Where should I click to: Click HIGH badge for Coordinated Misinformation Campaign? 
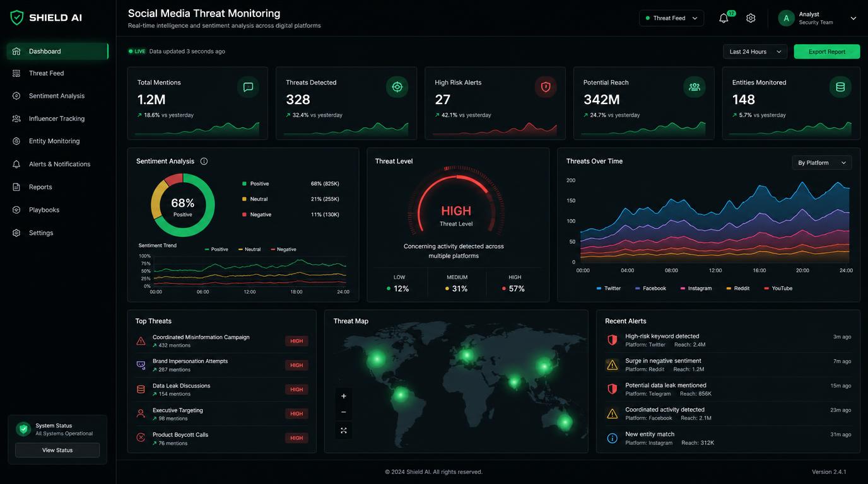(x=296, y=341)
